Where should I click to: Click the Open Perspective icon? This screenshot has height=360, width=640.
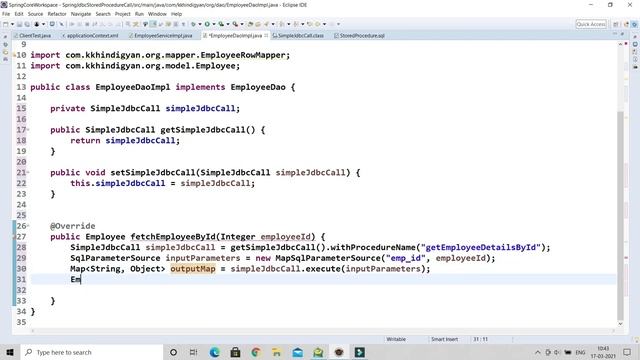tap(616, 24)
